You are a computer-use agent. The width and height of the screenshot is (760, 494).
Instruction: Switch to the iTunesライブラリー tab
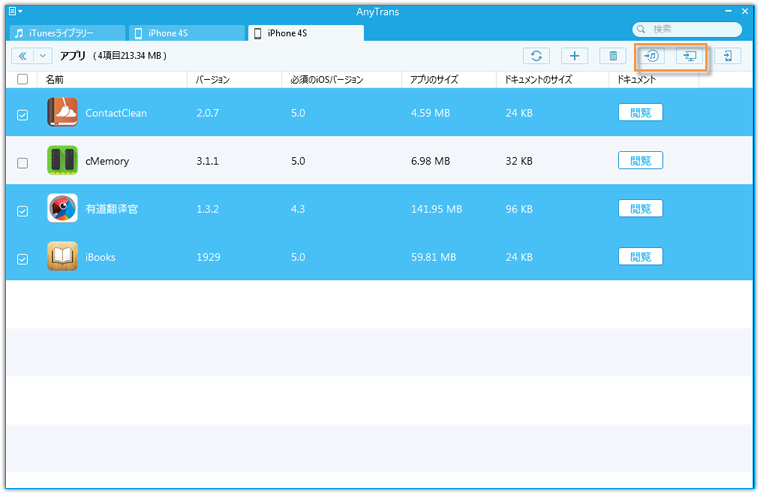click(67, 33)
